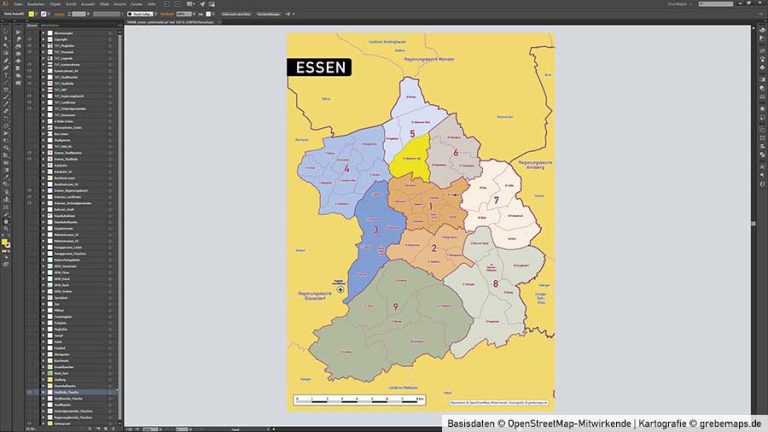Open the Schrift menu
The image size is (768, 432).
pyautogui.click(x=71, y=4)
